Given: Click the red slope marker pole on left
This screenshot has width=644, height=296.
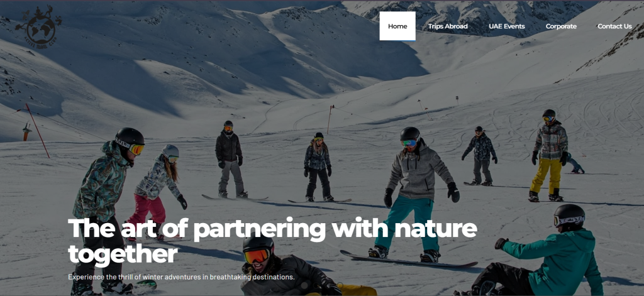Looking at the screenshot, I should (37, 131).
